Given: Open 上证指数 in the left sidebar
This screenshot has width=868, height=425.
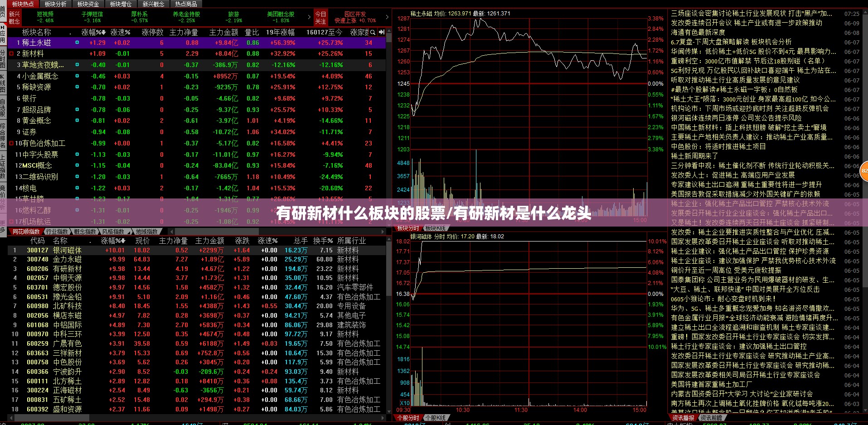Looking at the screenshot, I should (3, 167).
